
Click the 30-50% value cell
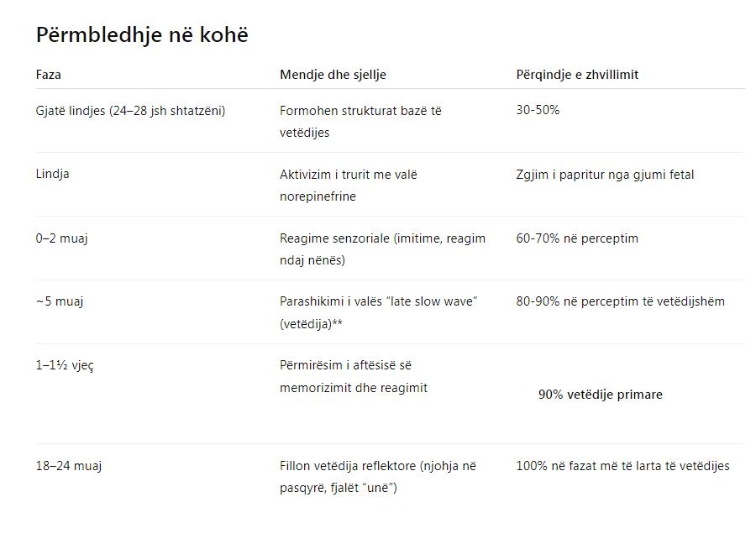538,110
